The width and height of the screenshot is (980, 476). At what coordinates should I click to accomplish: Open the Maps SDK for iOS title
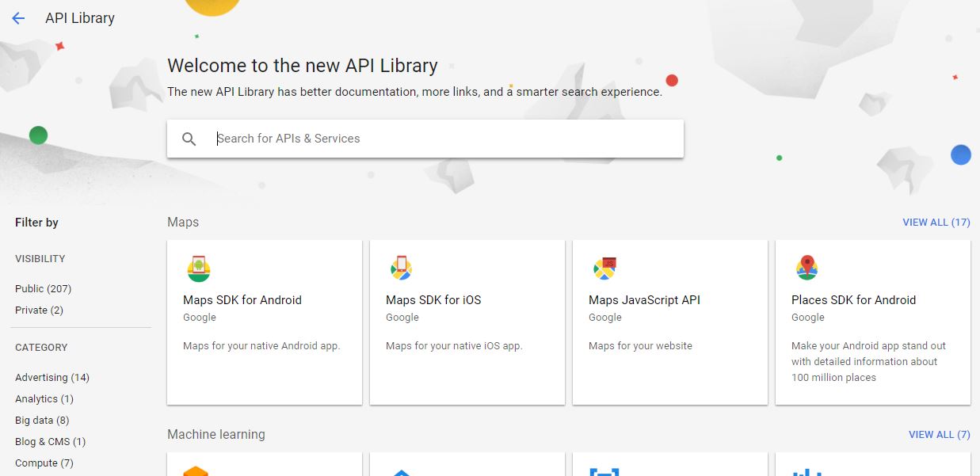coord(433,300)
